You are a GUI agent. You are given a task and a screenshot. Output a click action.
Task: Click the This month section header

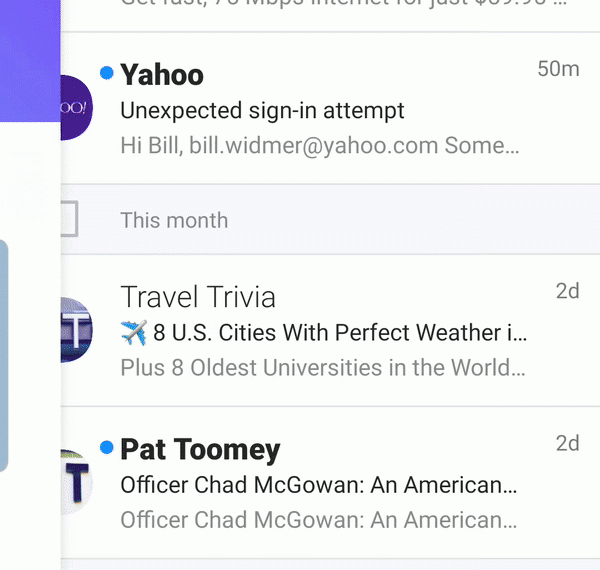pyautogui.click(x=174, y=220)
